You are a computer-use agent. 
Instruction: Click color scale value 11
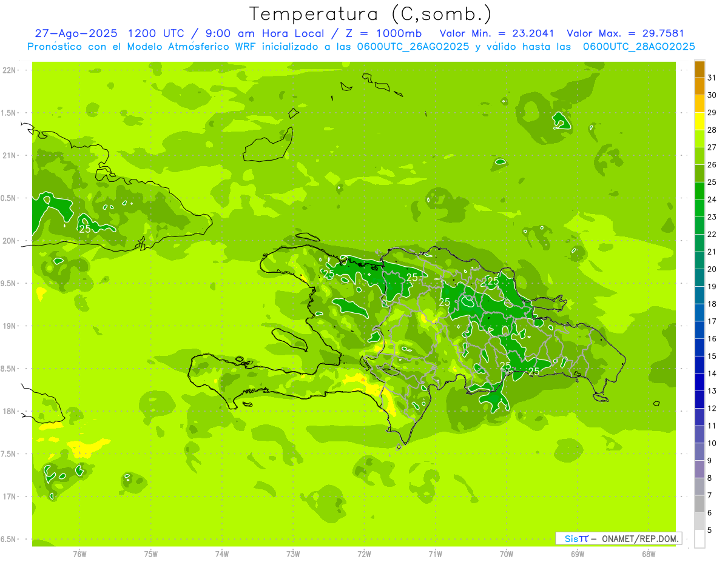(712, 426)
